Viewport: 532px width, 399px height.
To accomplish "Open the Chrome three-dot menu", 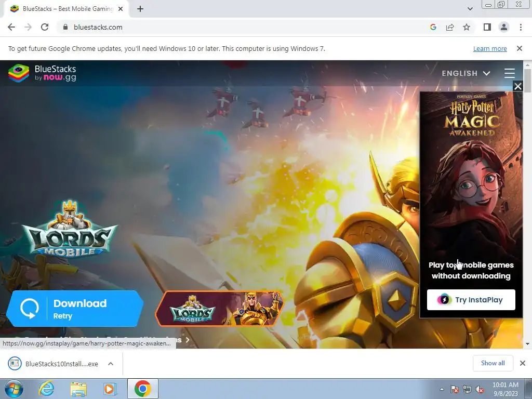I will pyautogui.click(x=521, y=27).
